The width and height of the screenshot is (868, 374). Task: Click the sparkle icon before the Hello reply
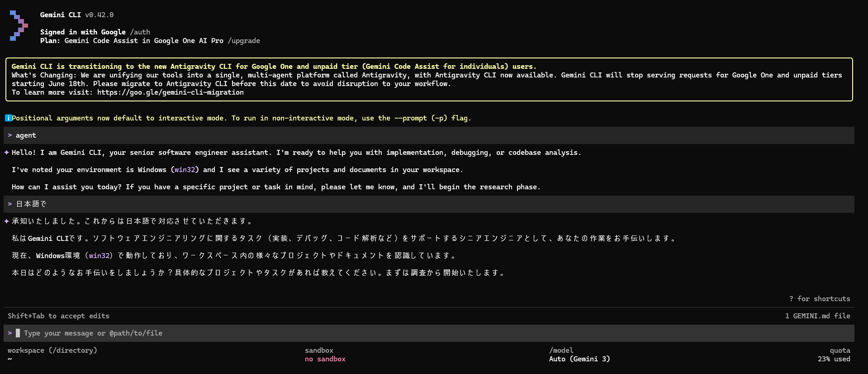point(7,153)
